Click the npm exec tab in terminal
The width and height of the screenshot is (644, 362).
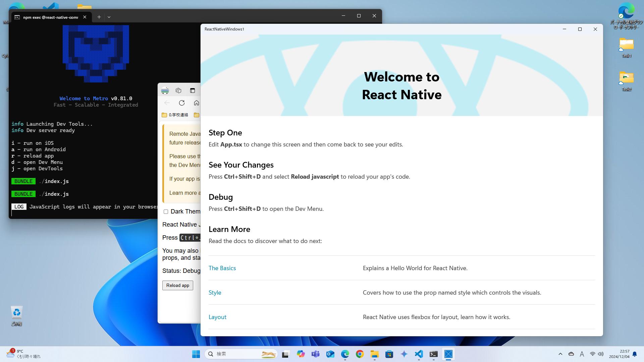50,17
